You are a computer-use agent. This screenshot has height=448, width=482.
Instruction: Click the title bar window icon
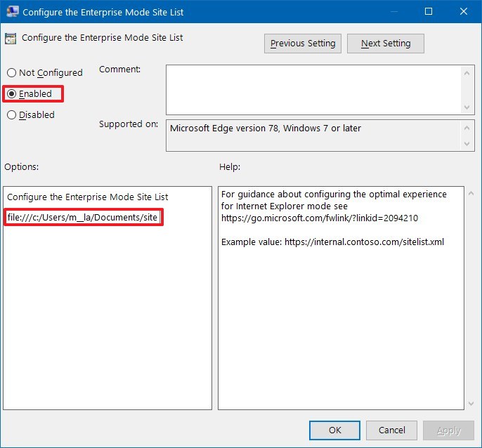13,12
